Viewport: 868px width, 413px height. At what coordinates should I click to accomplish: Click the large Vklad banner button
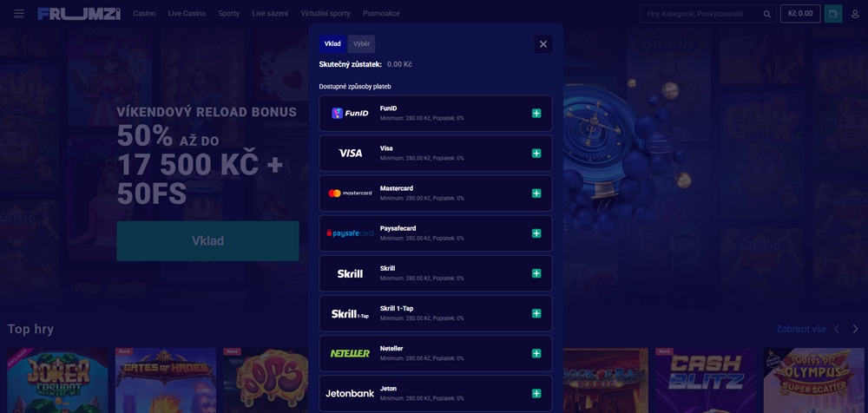207,241
